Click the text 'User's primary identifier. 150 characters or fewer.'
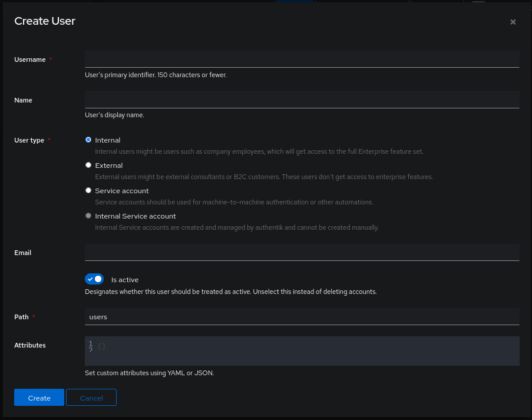This screenshot has height=420, width=532. pos(156,75)
